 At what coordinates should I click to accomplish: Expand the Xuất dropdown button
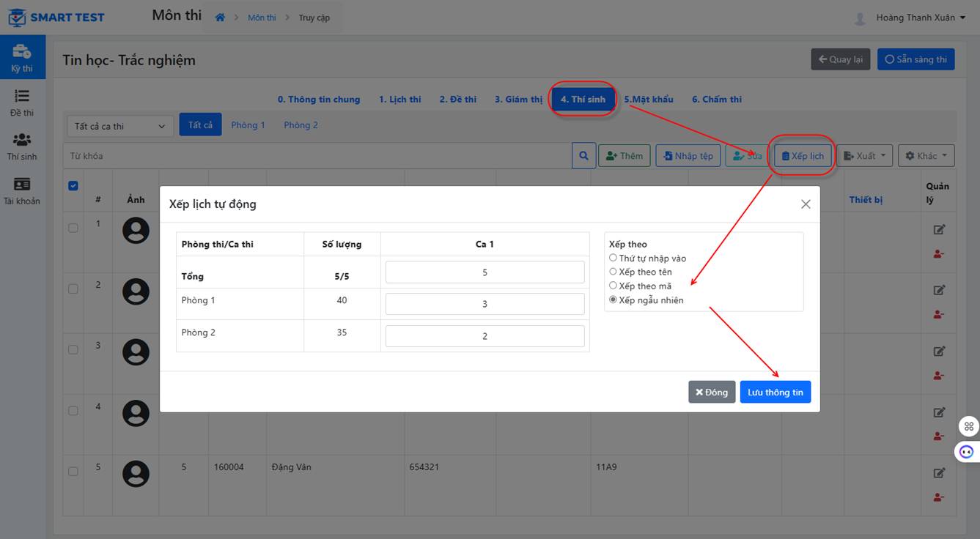pos(865,156)
